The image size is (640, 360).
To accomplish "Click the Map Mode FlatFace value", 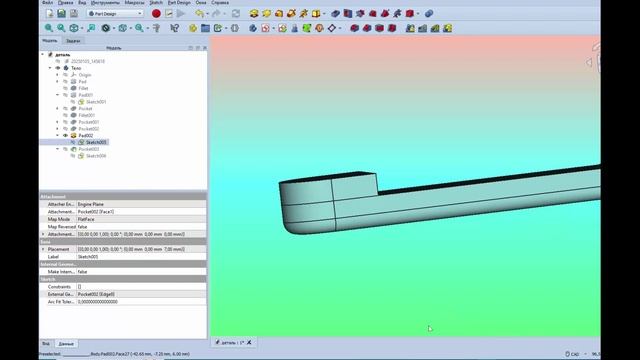I will coord(141,219).
